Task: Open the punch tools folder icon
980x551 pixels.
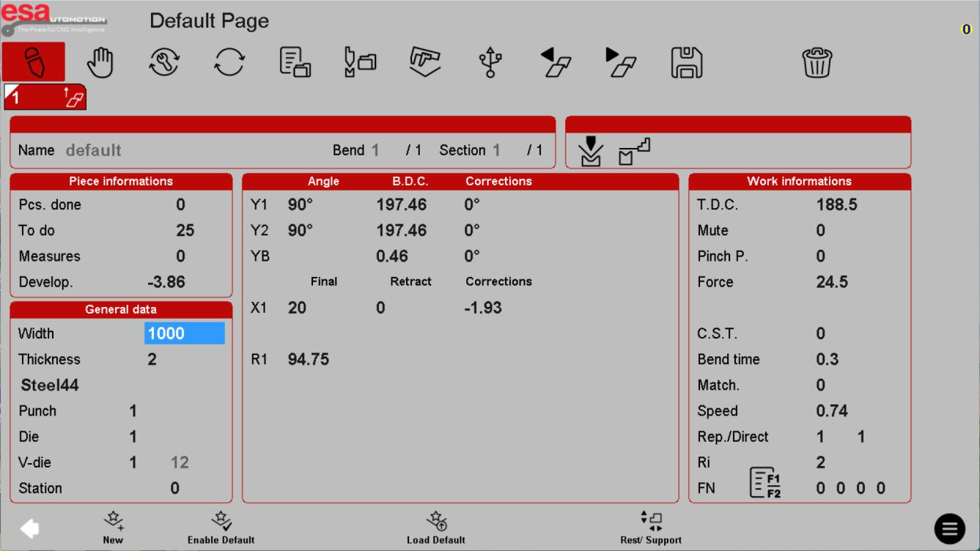Action: (360, 62)
